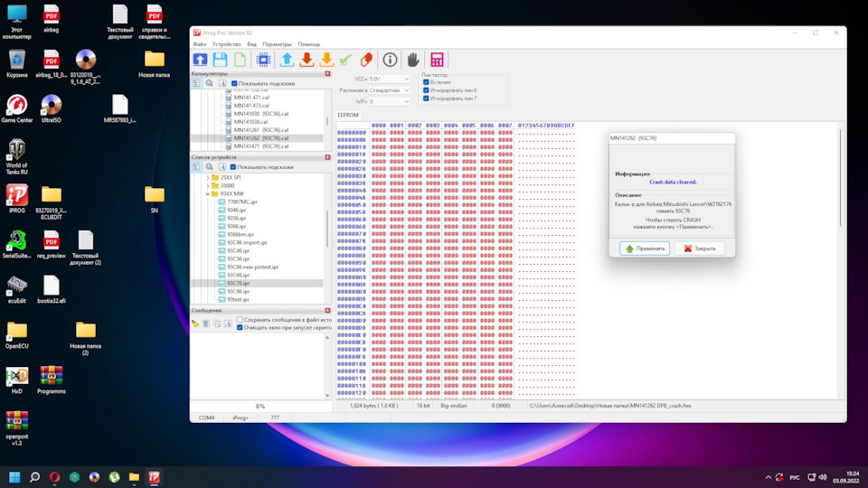Viewport: 868px width, 488px height.
Task: Expand the 25XX SPI folder
Action: click(208, 178)
